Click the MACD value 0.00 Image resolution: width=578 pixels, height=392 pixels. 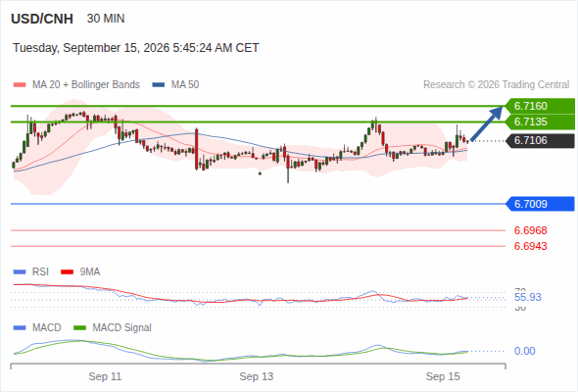(524, 351)
